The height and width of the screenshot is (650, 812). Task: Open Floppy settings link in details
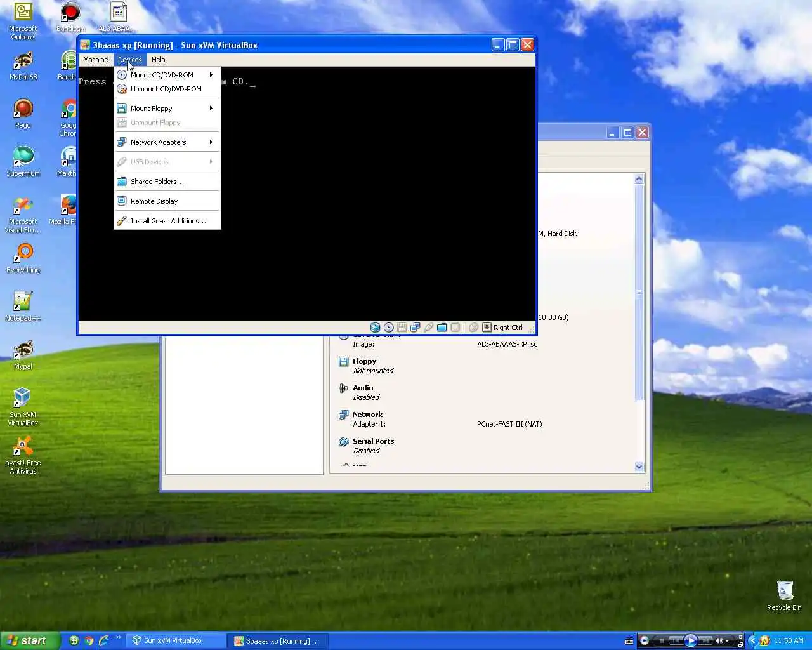(364, 361)
